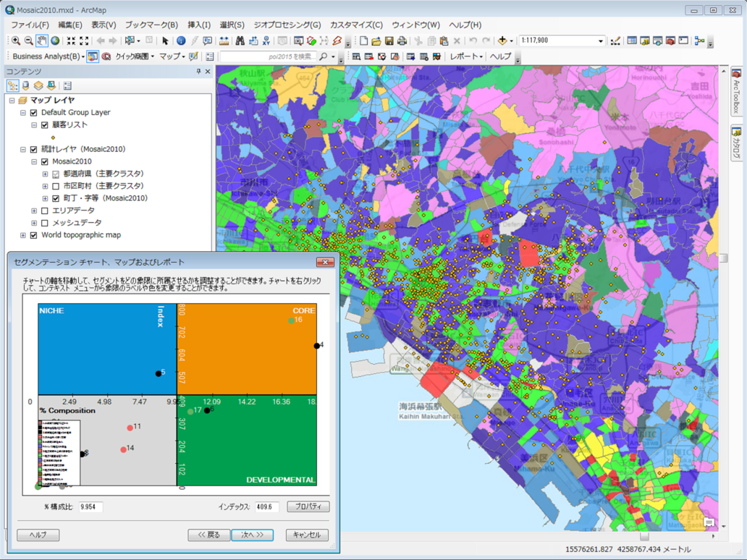The image size is (747, 560).
Task: Expand the World topographic map node
Action: click(x=23, y=235)
